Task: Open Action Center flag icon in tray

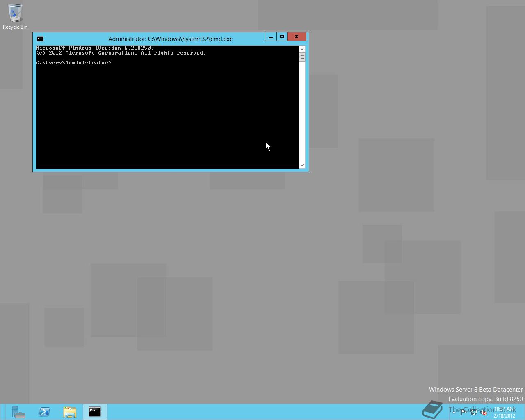Action: coord(463,413)
